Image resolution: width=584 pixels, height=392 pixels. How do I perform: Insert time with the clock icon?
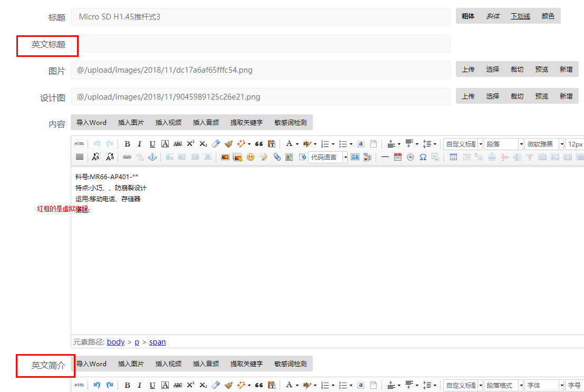coord(410,157)
